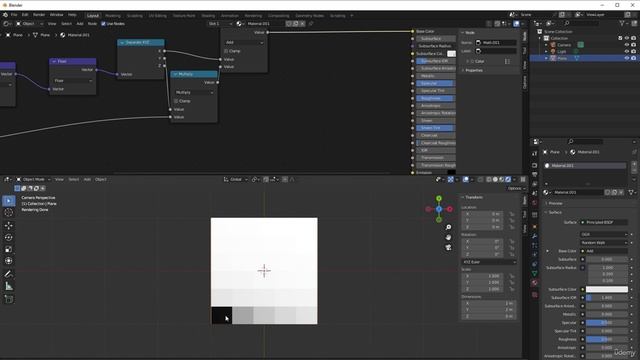Hide Collection via its eye icon
This screenshot has width=640, height=360.
627,38
